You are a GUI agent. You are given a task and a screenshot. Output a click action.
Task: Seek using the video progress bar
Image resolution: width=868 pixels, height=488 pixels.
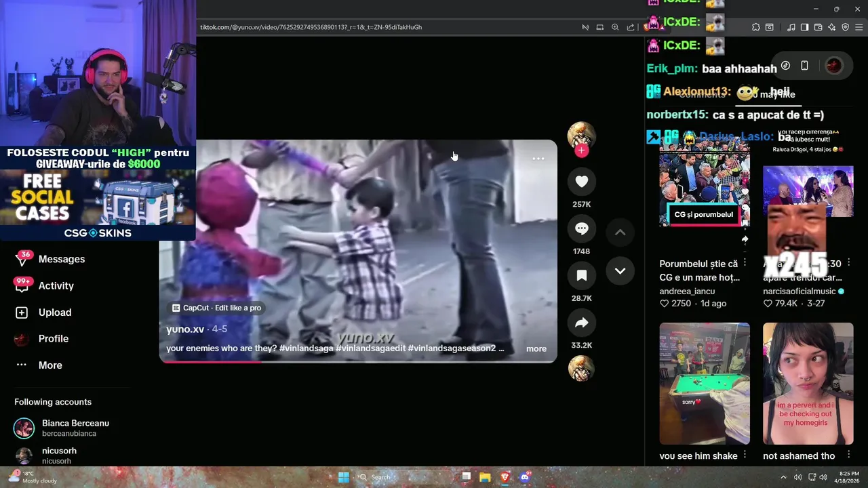(358, 361)
